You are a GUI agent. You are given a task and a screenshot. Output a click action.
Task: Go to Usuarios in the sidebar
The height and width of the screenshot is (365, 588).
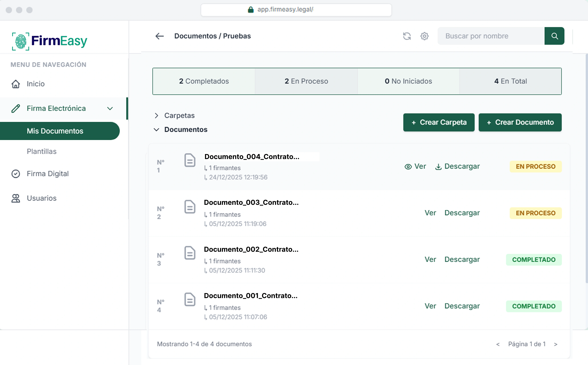point(41,198)
